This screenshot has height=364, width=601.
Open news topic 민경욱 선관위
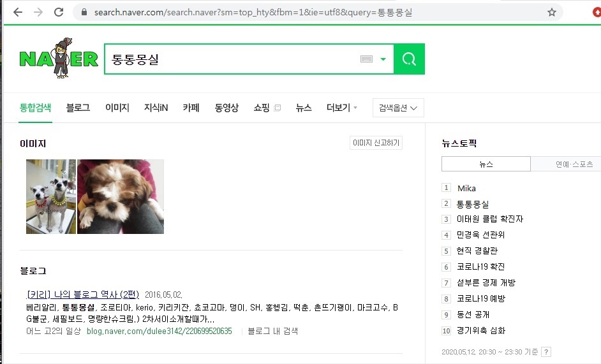(x=480, y=235)
